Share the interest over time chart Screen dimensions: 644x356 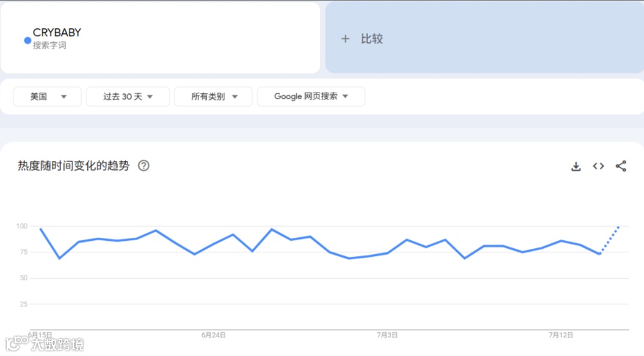(621, 166)
